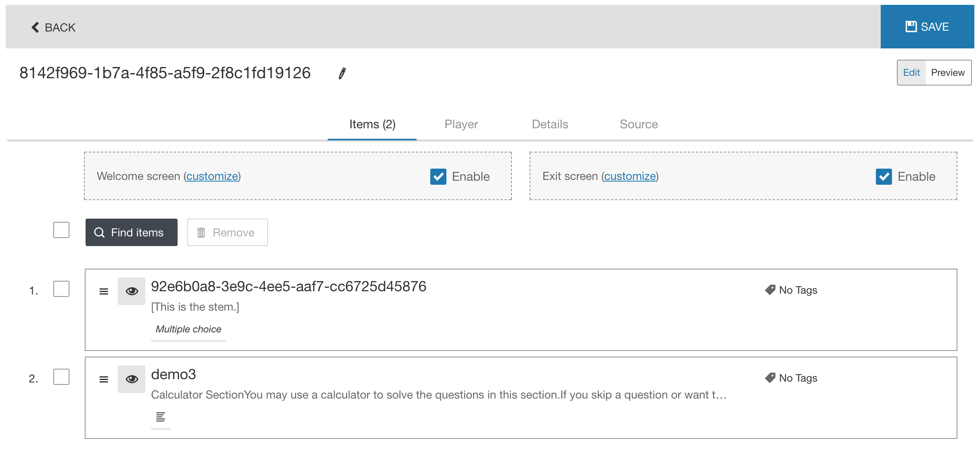Image resolution: width=980 pixels, height=476 pixels.
Task: Select the checkbox for item 1
Action: (61, 289)
